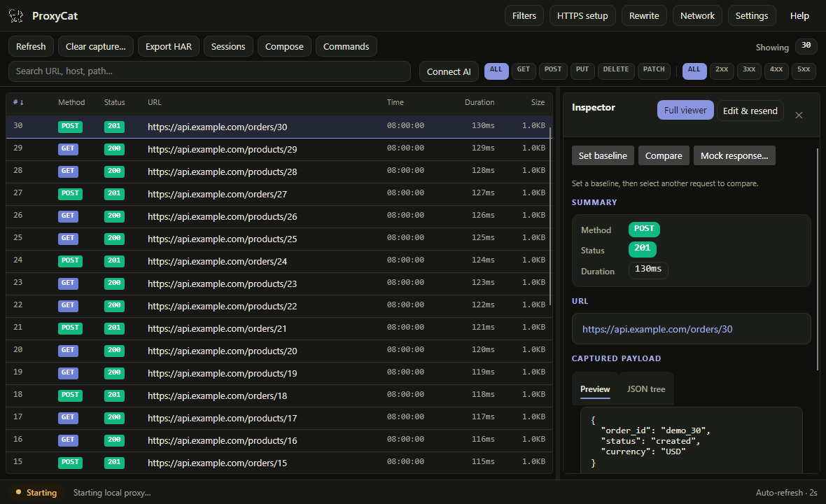Click the Starting proxy status indicator
The image size is (826, 504).
click(36, 492)
